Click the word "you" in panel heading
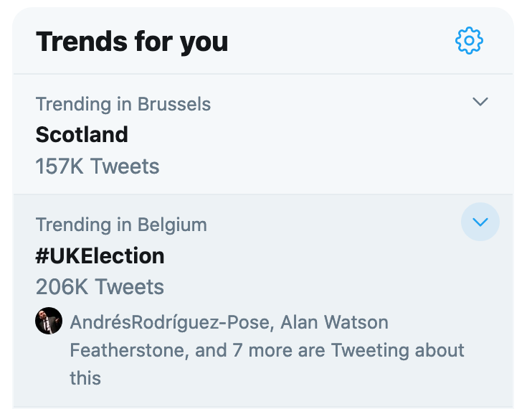Screen dimensions: 532x409 (x=203, y=42)
